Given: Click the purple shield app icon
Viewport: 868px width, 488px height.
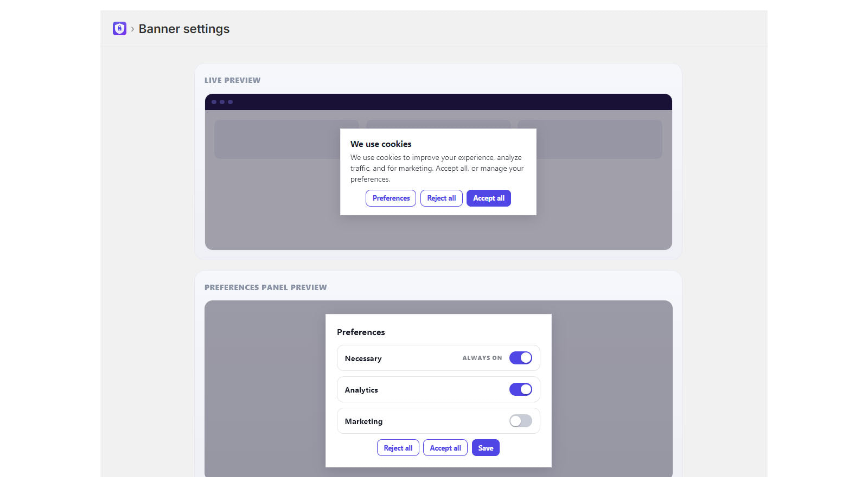Looking at the screenshot, I should [x=119, y=28].
